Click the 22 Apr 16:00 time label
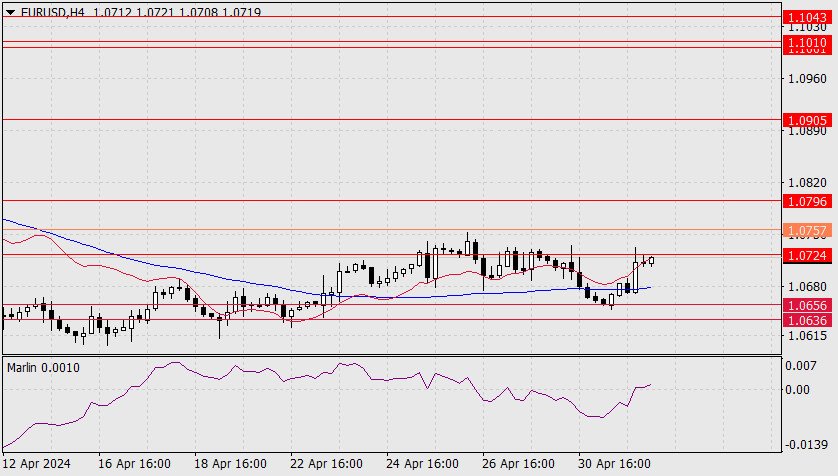Image resolution: width=838 pixels, height=476 pixels. [327, 464]
